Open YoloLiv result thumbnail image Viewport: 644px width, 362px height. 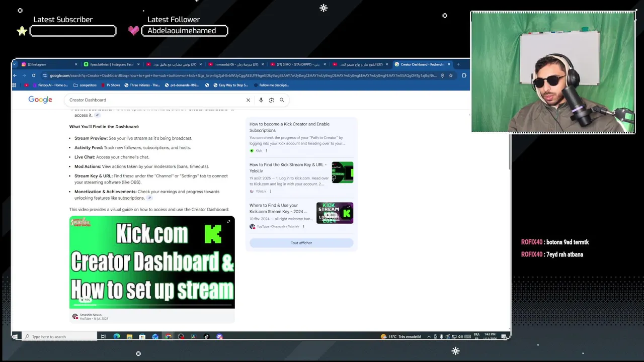pos(343,172)
